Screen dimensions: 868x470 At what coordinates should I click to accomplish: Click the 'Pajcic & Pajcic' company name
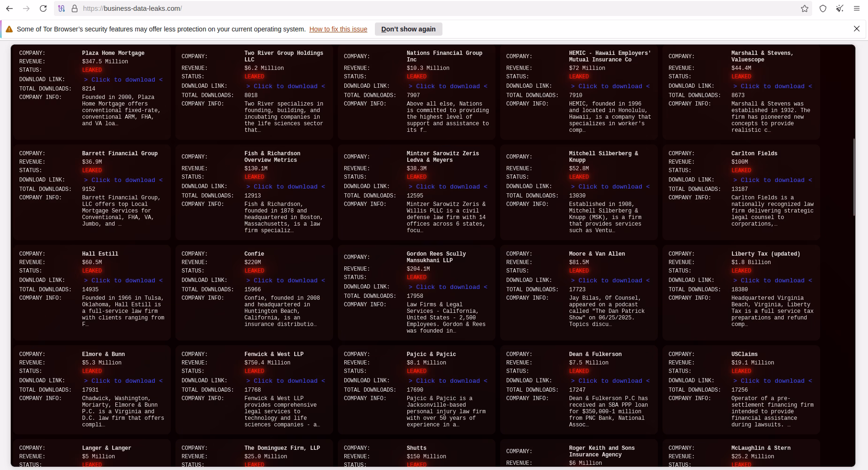click(431, 354)
